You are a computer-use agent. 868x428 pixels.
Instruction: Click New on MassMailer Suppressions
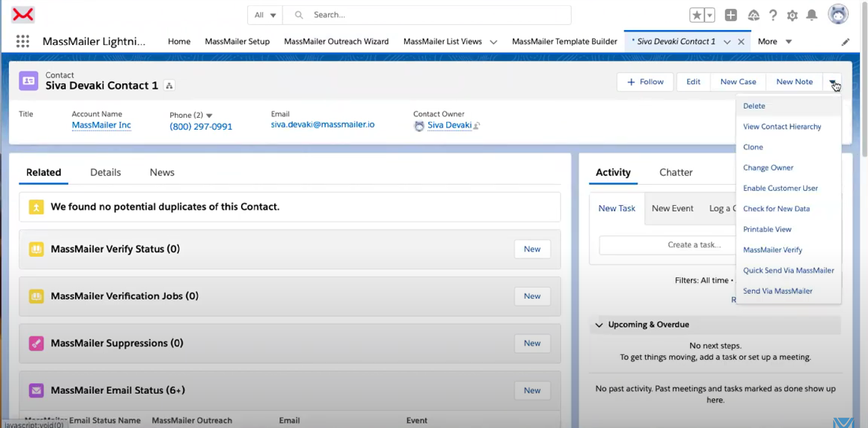[x=532, y=343]
